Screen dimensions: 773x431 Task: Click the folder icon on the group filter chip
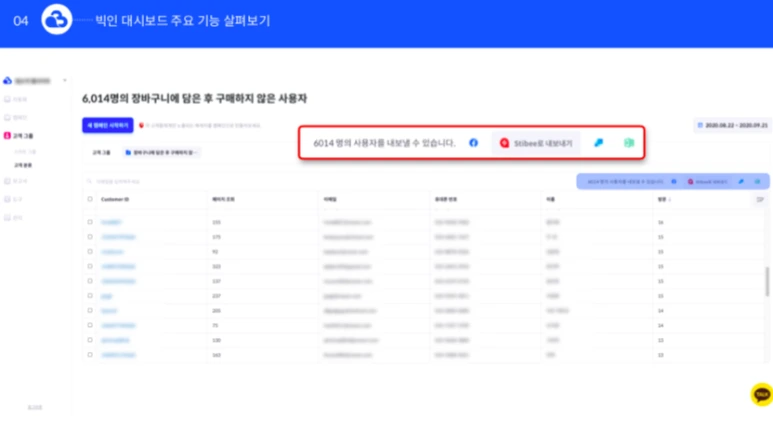point(128,152)
